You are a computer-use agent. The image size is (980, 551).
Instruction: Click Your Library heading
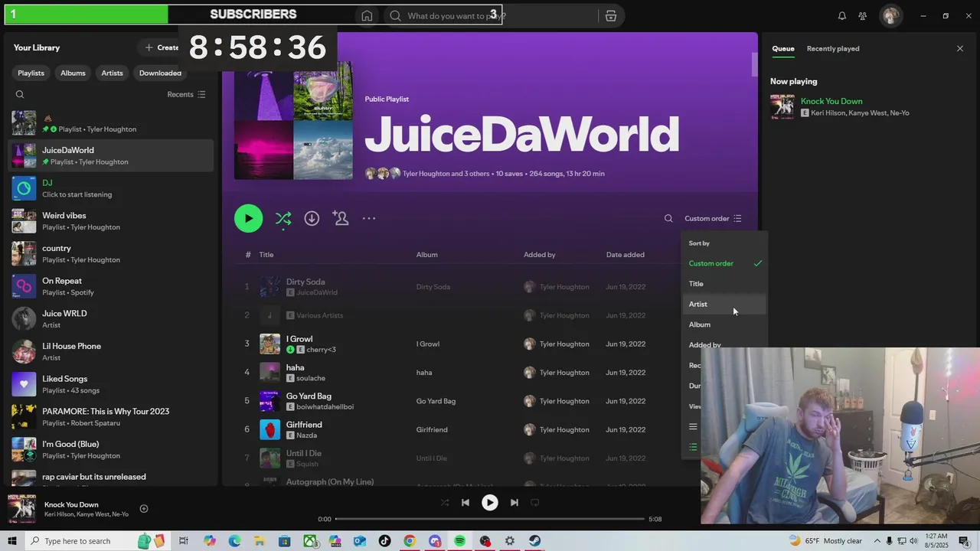(37, 47)
